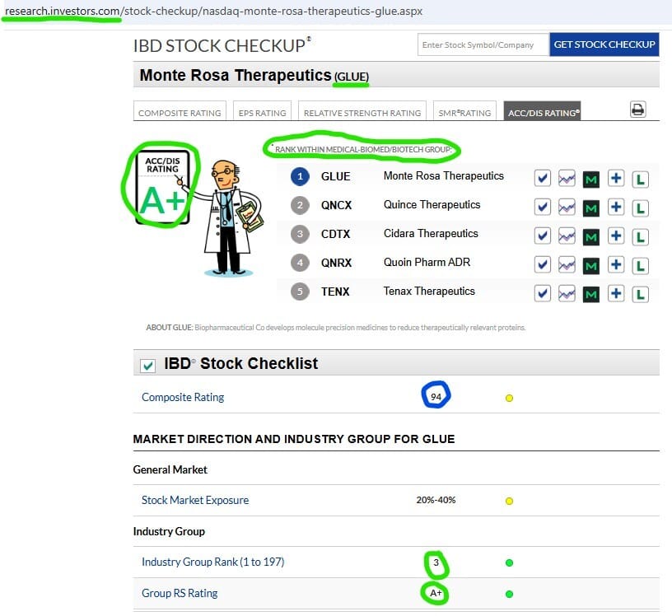Click the L icon in QNRX row

click(640, 266)
